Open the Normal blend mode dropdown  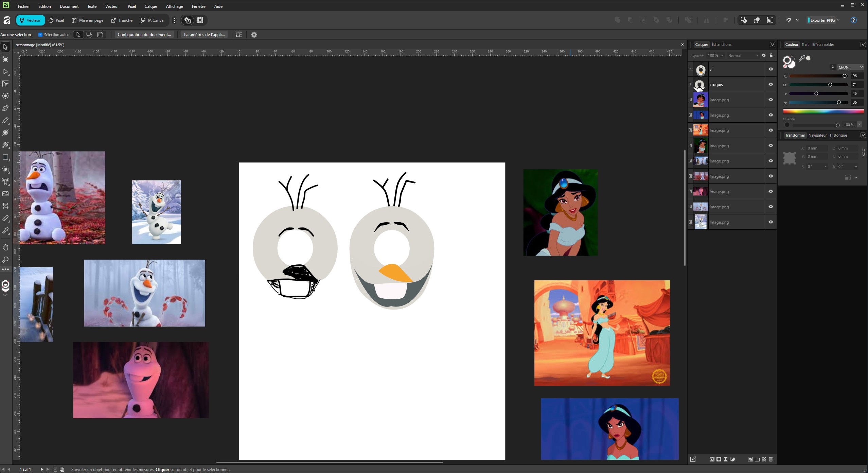743,55
